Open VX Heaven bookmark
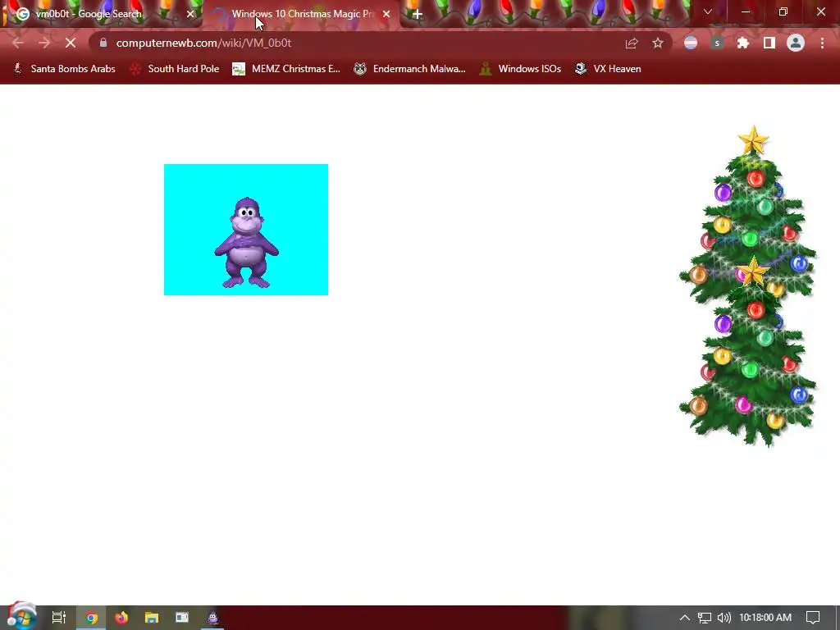The image size is (840, 630). point(608,69)
